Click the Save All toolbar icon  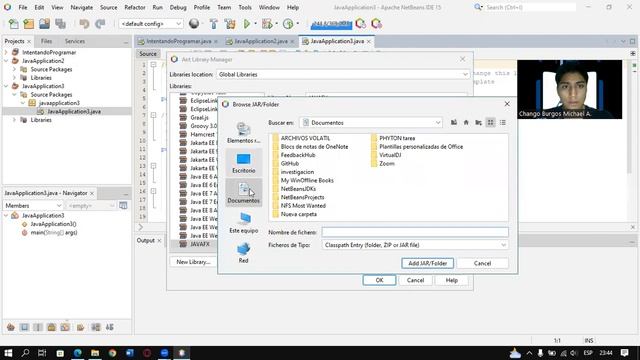[x=60, y=24]
